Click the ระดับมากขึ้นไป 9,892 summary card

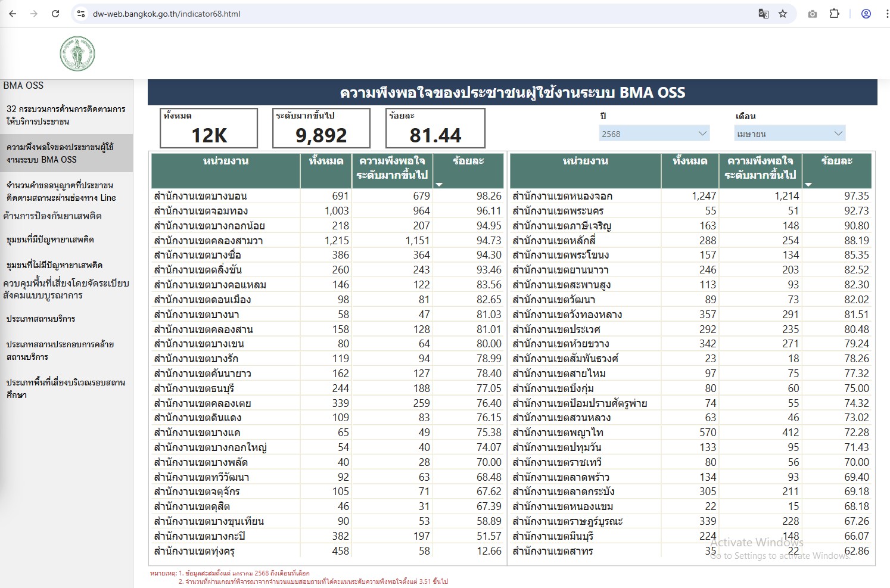pyautogui.click(x=321, y=128)
